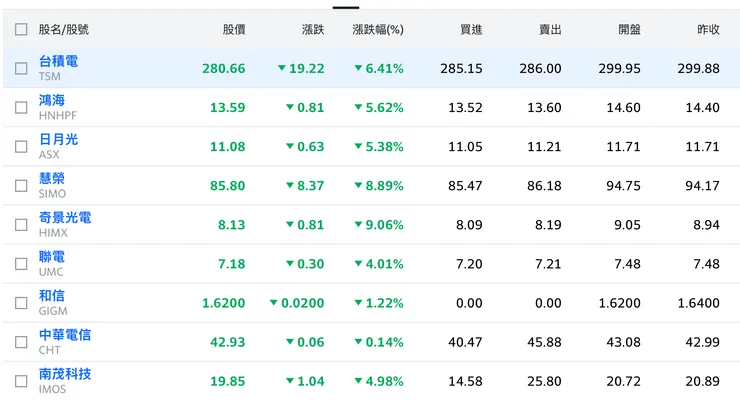Open the 鴻海 stock page

point(52,100)
